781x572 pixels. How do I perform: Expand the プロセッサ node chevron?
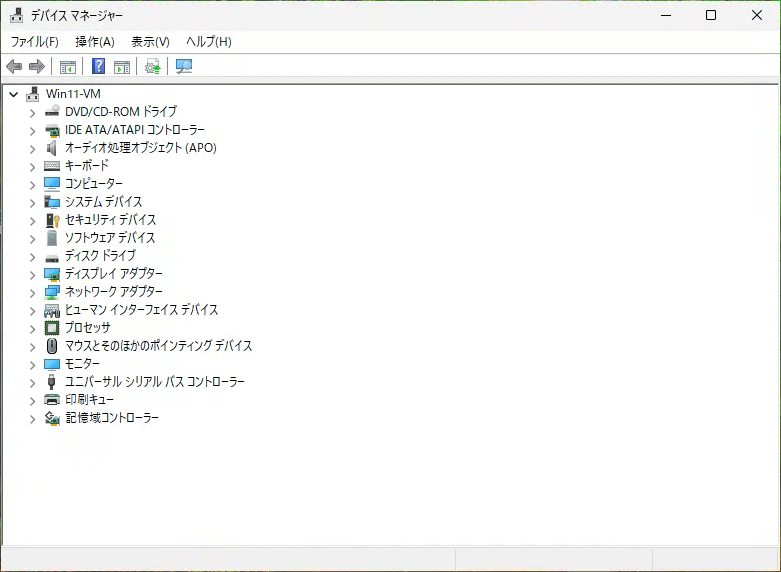[32, 329]
